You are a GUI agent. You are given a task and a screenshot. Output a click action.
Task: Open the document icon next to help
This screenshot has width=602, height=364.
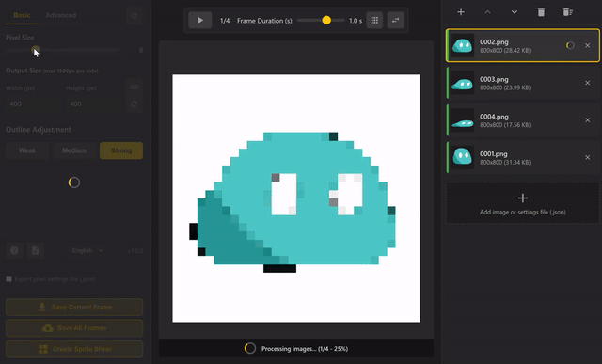click(36, 251)
